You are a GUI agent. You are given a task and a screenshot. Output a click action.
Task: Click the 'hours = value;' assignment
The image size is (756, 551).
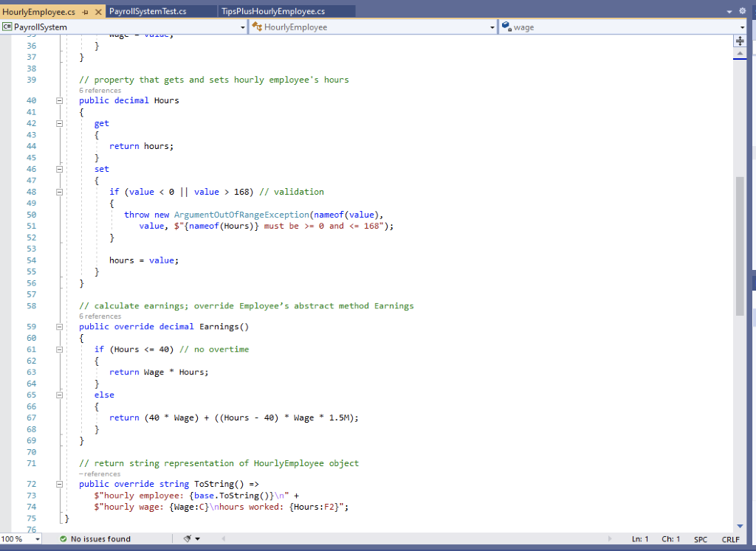point(144,260)
